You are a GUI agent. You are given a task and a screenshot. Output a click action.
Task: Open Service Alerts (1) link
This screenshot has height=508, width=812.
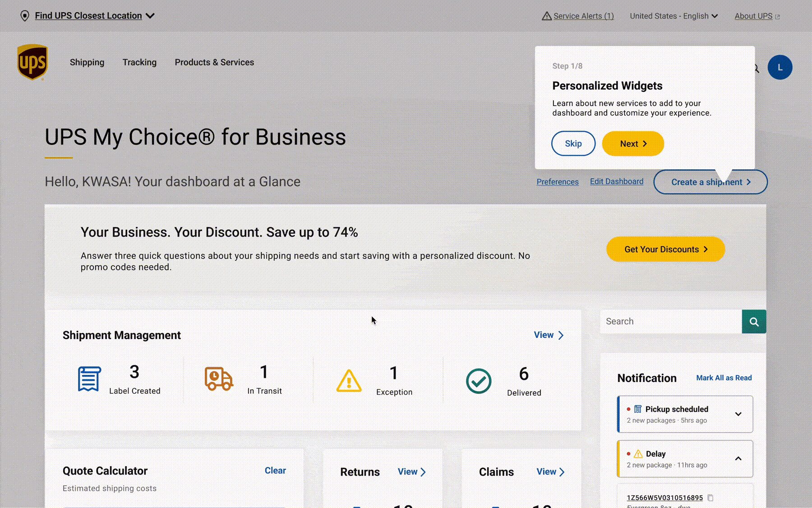click(x=583, y=16)
